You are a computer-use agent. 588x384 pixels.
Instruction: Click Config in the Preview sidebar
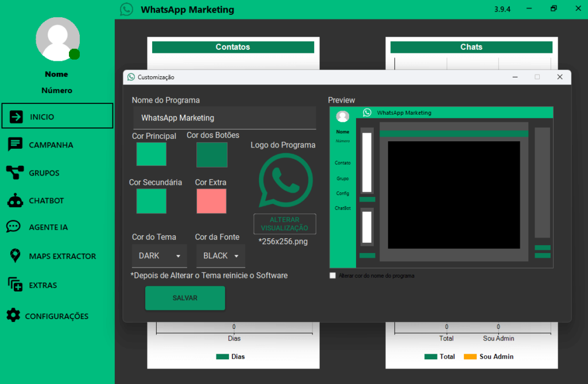pos(343,193)
